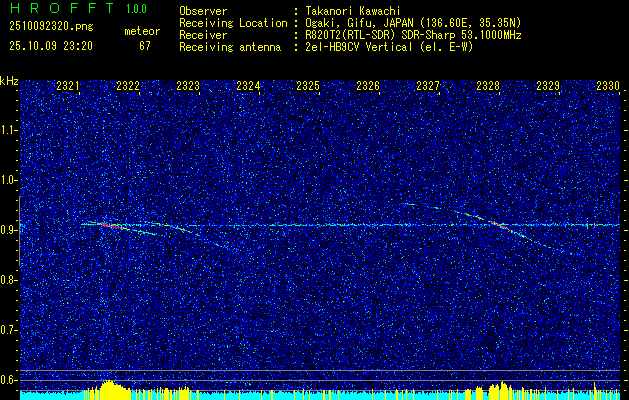Click the 2322 time marker
The image size is (629, 400).
click(x=128, y=85)
